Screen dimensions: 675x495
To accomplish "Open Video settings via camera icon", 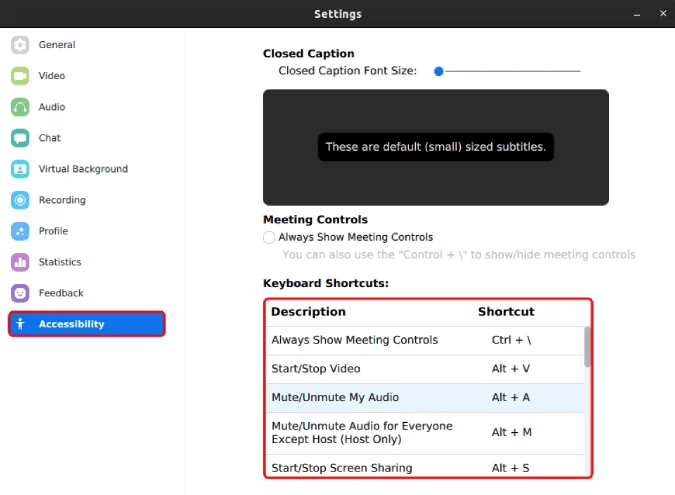I will 20,76.
